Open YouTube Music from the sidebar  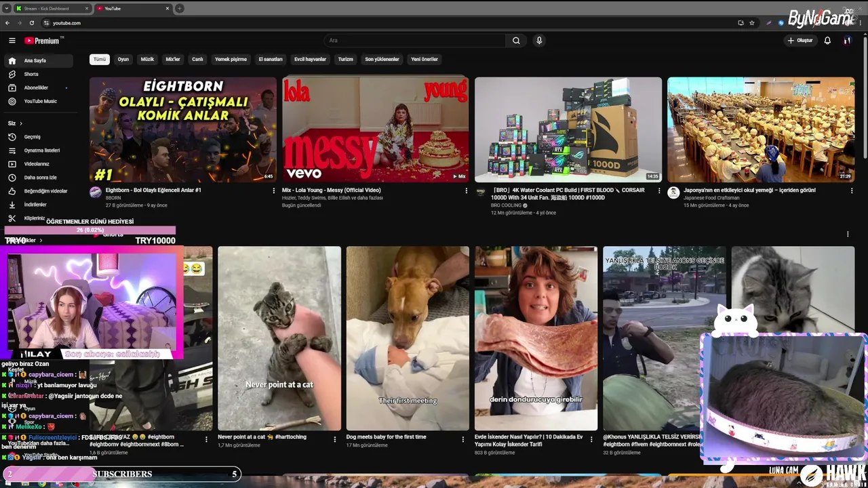(x=37, y=101)
